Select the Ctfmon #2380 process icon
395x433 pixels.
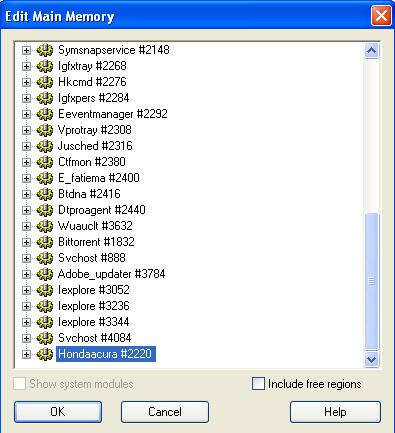45,162
